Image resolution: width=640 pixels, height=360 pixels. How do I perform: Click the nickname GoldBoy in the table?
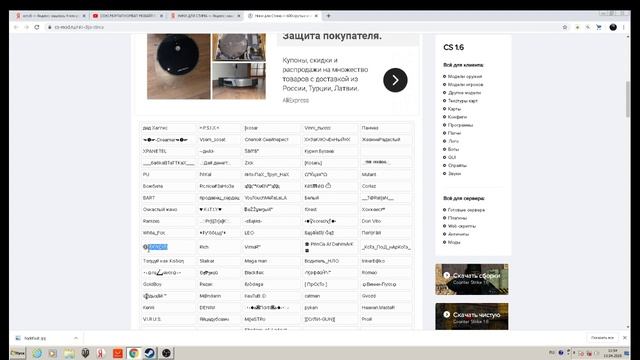click(x=152, y=284)
